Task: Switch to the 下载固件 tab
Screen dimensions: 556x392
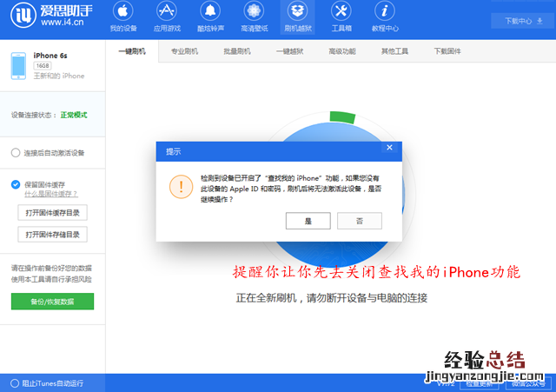Action: point(447,51)
